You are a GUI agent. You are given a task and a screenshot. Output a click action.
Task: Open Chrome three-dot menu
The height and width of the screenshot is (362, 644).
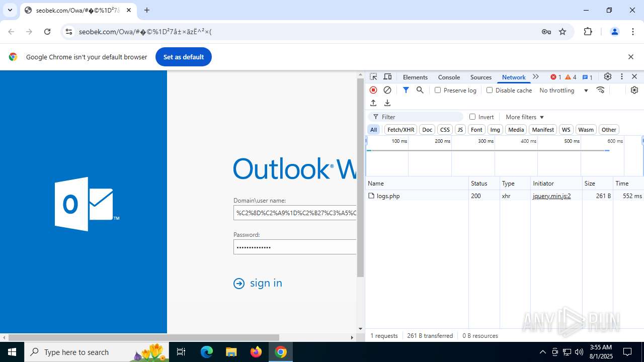point(633,32)
